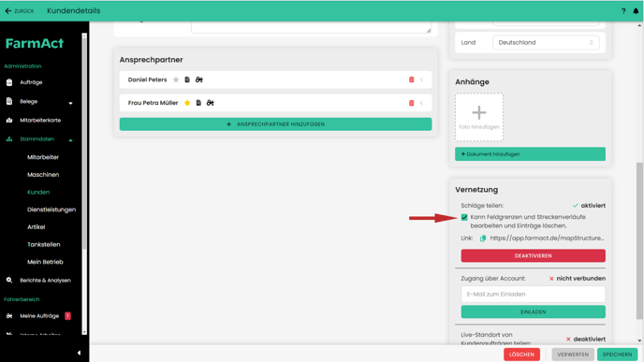Open the help question mark icon
Viewport: 644px width, 362px height.
point(623,11)
